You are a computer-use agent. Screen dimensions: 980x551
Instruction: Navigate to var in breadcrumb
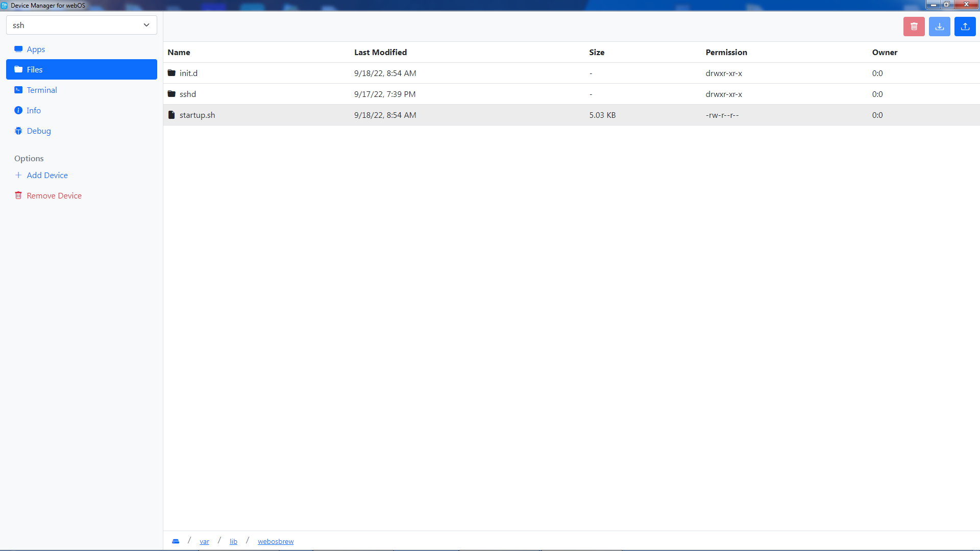204,541
